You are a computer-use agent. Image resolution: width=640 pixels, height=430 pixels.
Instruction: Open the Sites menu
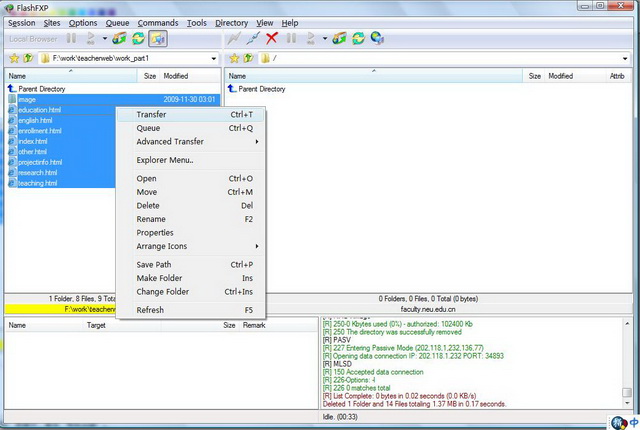[x=52, y=23]
